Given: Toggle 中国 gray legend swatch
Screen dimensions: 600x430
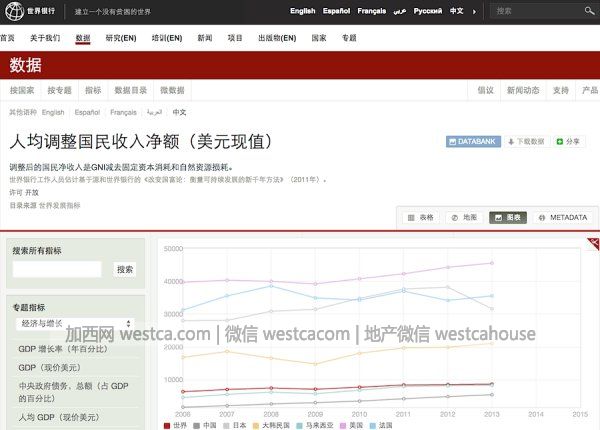Looking at the screenshot, I should (196, 425).
